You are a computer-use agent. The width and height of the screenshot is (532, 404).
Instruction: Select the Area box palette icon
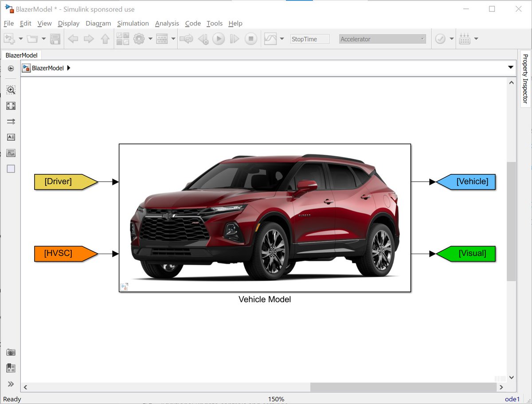11,169
